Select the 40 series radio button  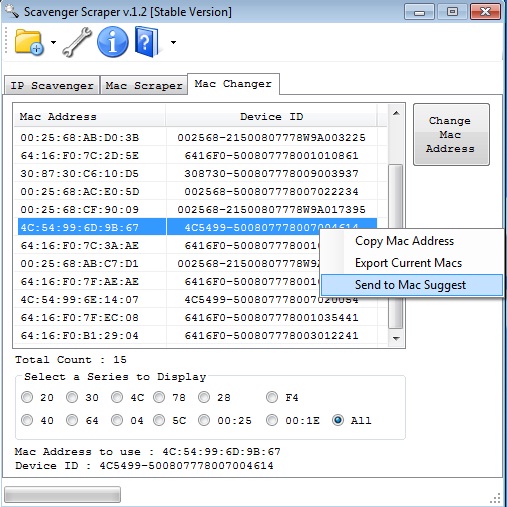point(27,420)
